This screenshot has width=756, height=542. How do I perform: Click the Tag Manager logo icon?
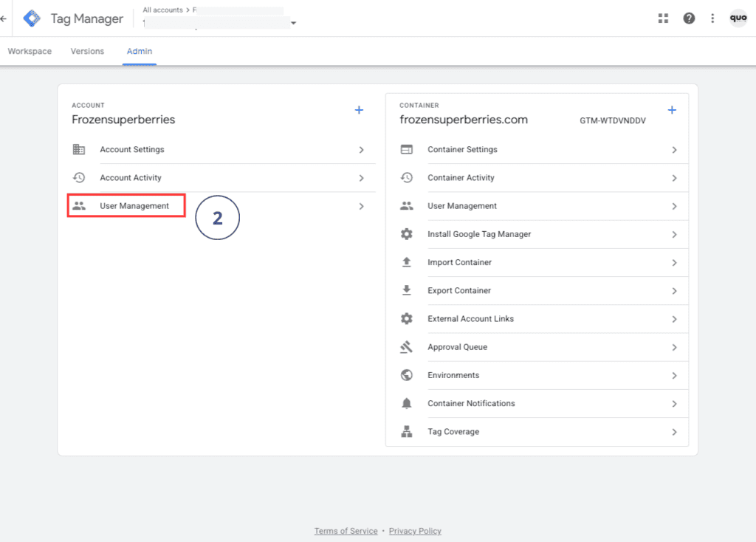coord(32,18)
